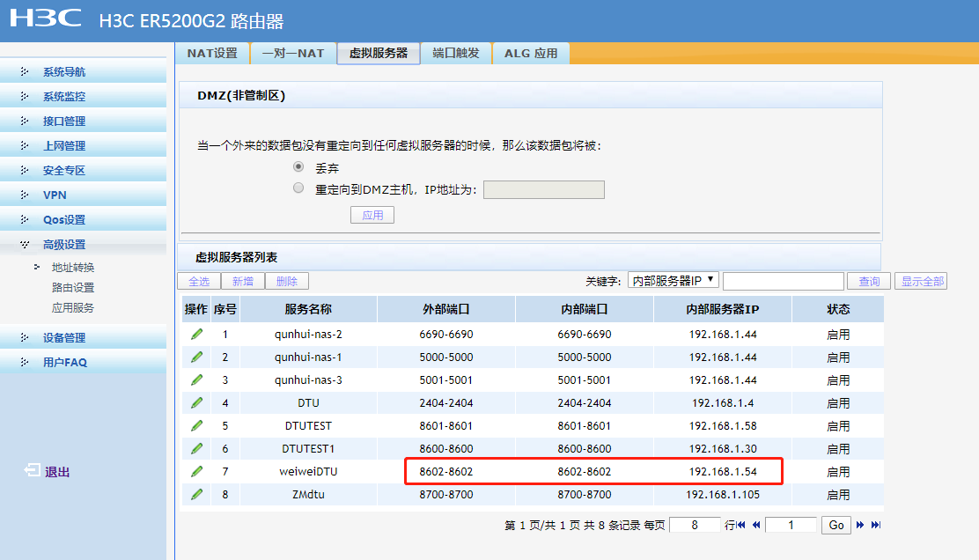Screen dimensions: 979x560
Task: Click 内部服务器IP column header
Action: click(723, 309)
